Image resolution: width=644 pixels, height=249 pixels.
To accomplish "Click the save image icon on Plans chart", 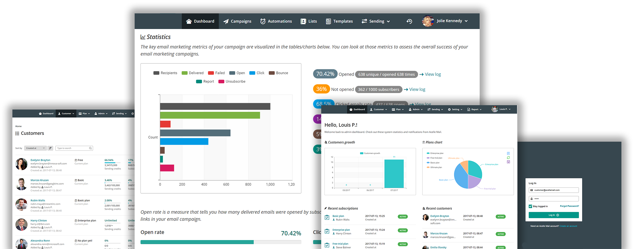I will pos(508,162).
